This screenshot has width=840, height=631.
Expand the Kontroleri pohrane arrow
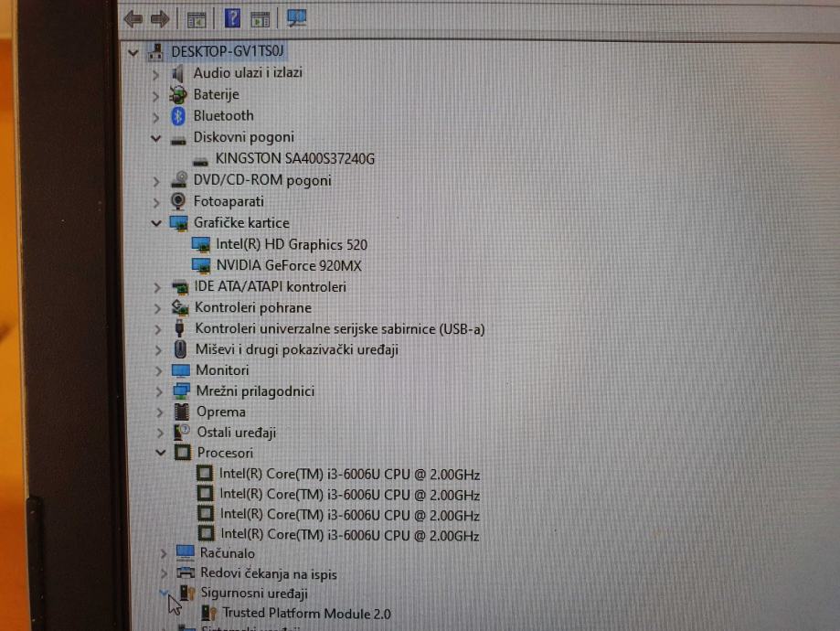click(x=157, y=309)
